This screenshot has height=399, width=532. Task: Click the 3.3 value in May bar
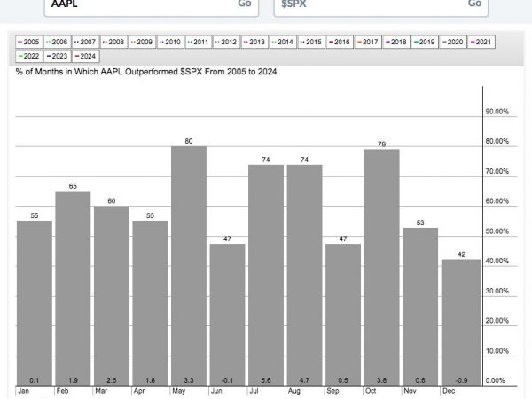coord(189,380)
